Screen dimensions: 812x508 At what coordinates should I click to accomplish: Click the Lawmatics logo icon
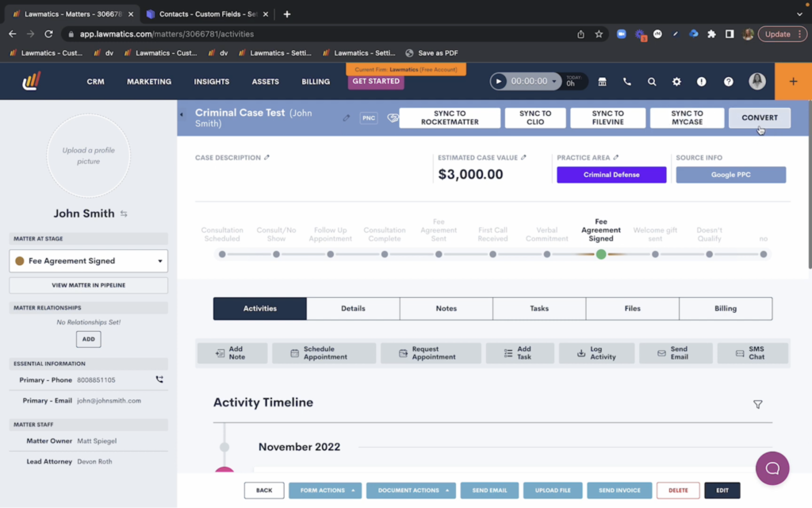(31, 82)
